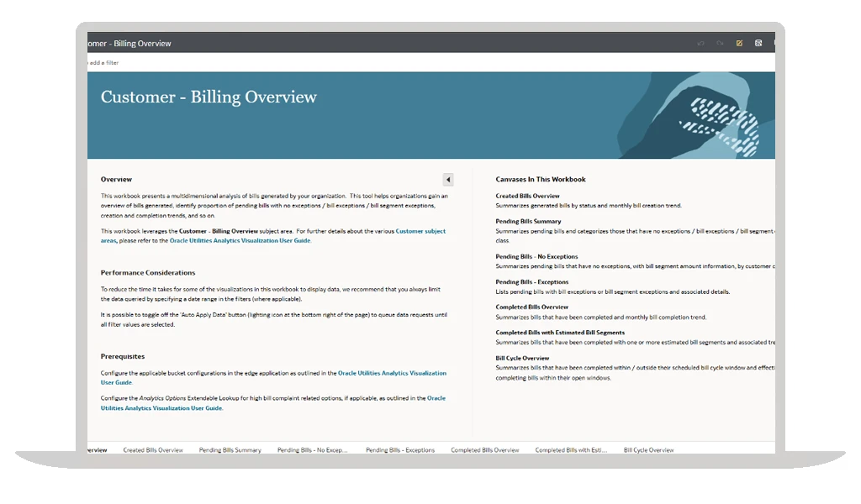Click the Customer - Billing Overview banner title
Screen dimensions: 861x504
click(209, 97)
